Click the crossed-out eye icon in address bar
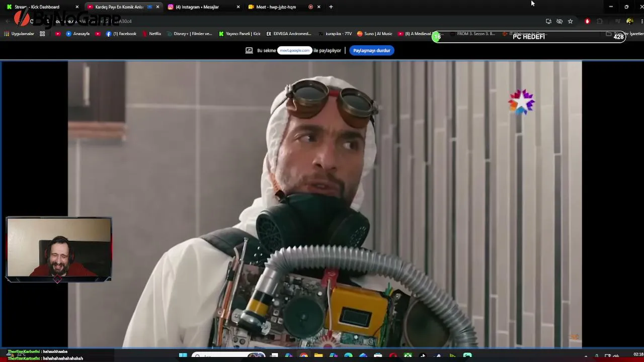This screenshot has height=362, width=644. tap(559, 21)
